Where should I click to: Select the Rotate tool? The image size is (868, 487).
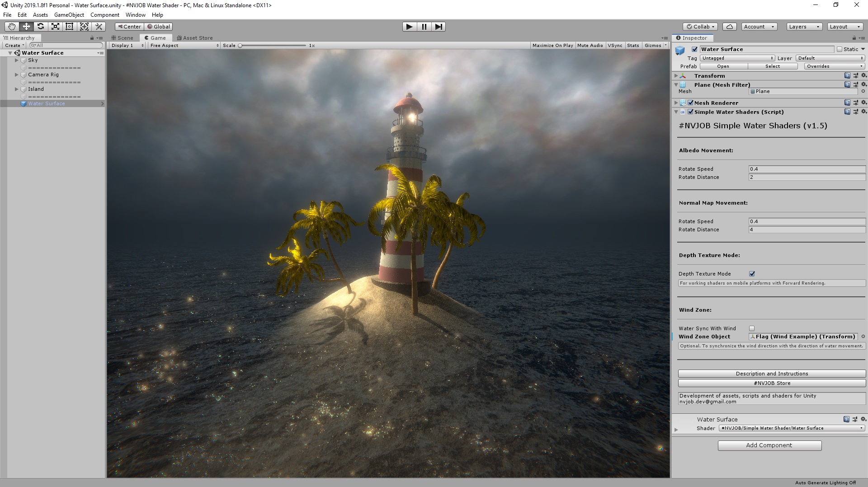(41, 27)
